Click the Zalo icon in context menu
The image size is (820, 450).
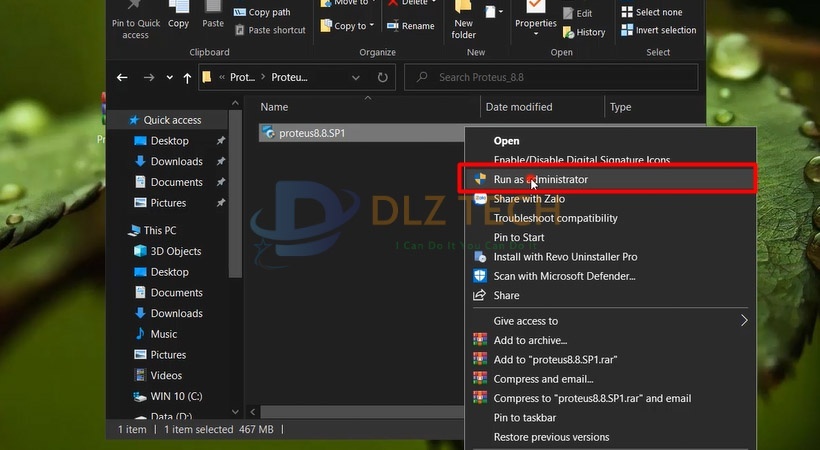pyautogui.click(x=480, y=199)
